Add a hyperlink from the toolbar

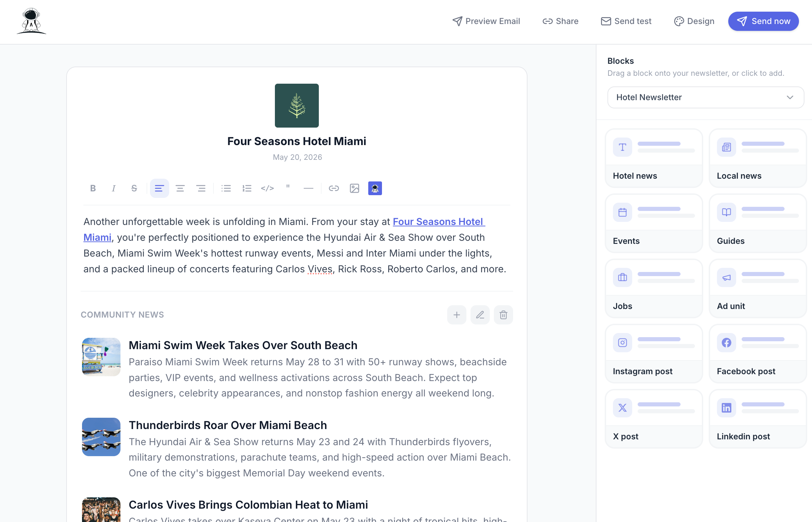pos(334,188)
